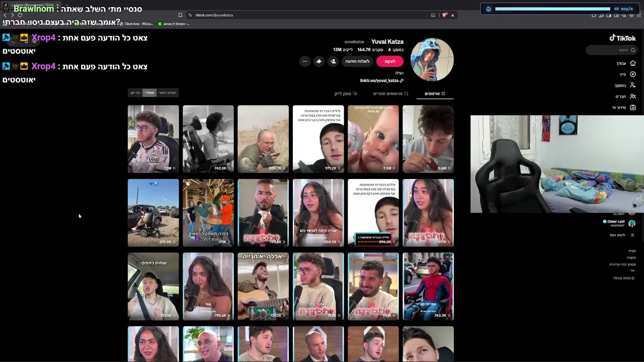Click the browser reload icon
Screen dimensions: 644x362
point(20,15)
